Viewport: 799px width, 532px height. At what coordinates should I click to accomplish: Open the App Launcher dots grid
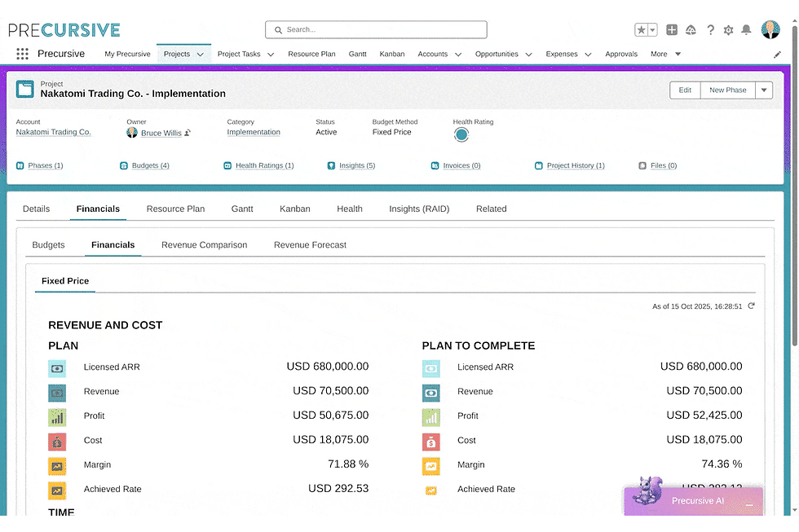[x=23, y=54]
